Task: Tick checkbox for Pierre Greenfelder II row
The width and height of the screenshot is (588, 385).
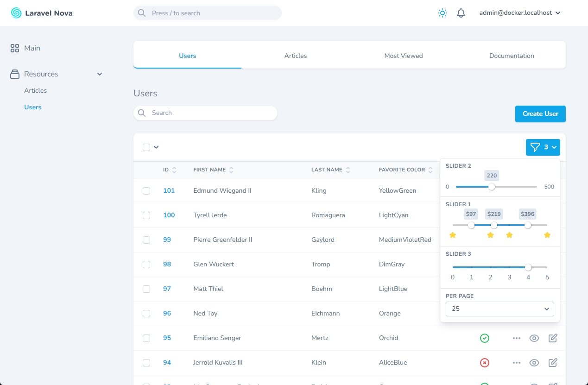Action: [x=146, y=240]
